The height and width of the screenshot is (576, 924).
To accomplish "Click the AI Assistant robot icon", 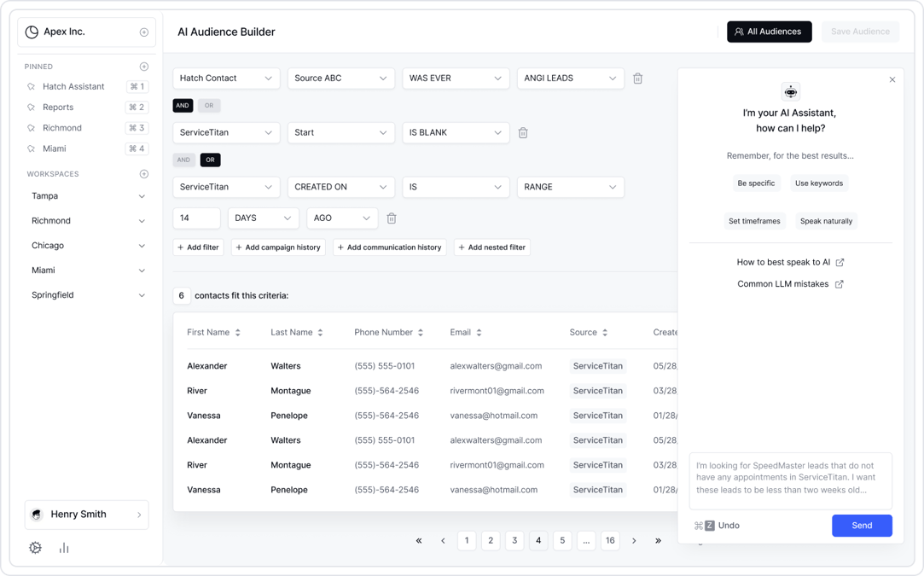I will 790,91.
